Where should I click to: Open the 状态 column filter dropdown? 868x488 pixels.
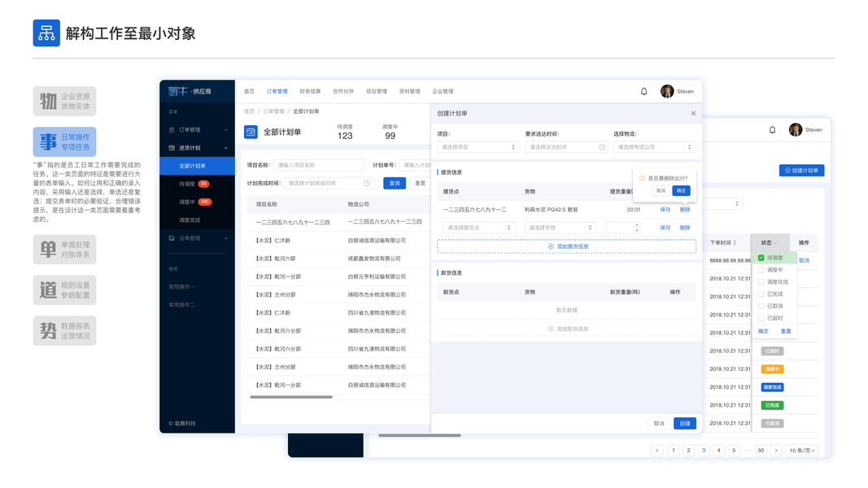[x=775, y=243]
